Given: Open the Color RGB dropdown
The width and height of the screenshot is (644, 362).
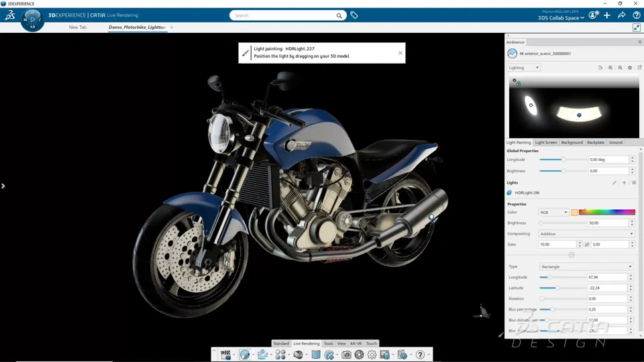Looking at the screenshot, I should 553,213.
